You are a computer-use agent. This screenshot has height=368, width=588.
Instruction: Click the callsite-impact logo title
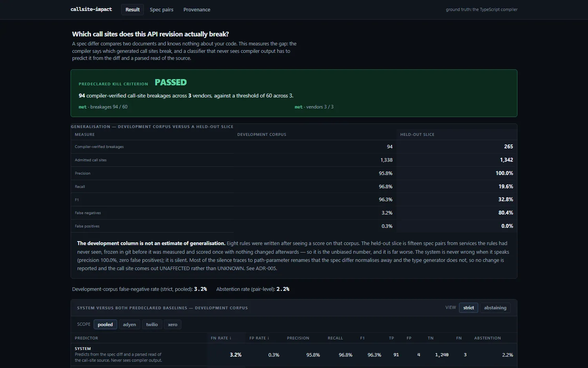click(91, 9)
